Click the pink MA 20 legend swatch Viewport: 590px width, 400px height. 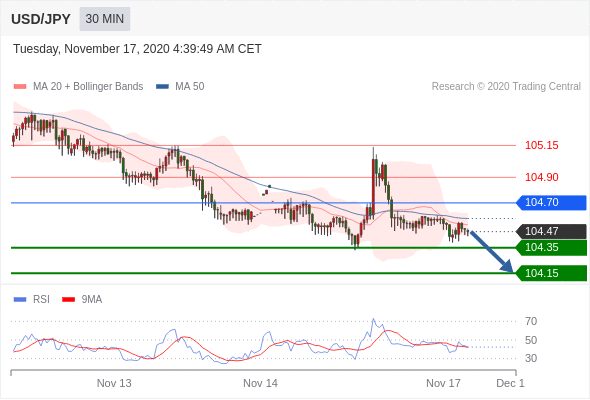(x=20, y=87)
